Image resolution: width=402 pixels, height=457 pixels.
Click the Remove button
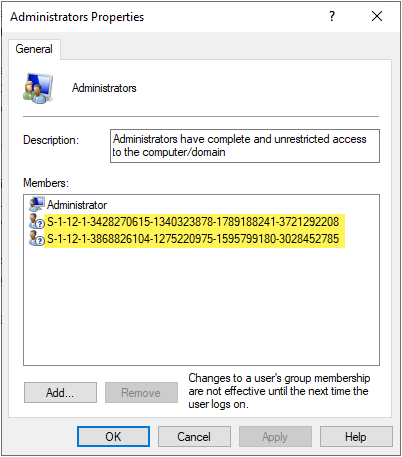tap(141, 393)
